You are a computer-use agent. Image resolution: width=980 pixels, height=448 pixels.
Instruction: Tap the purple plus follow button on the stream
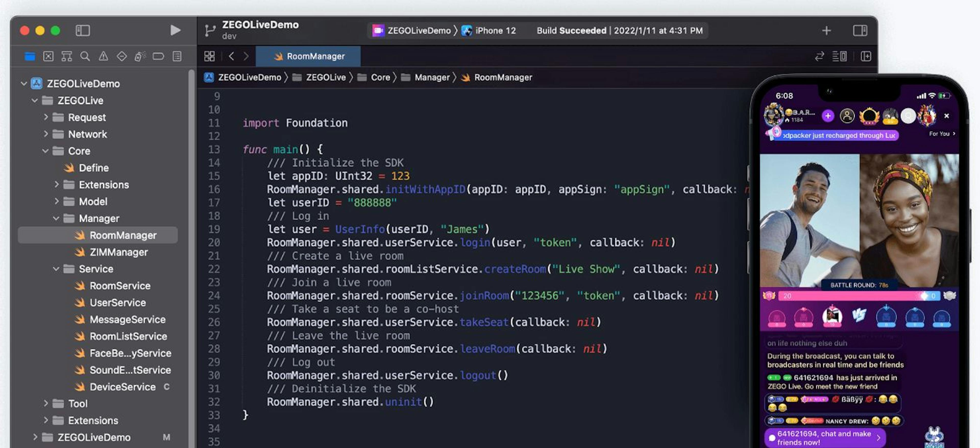[829, 116]
